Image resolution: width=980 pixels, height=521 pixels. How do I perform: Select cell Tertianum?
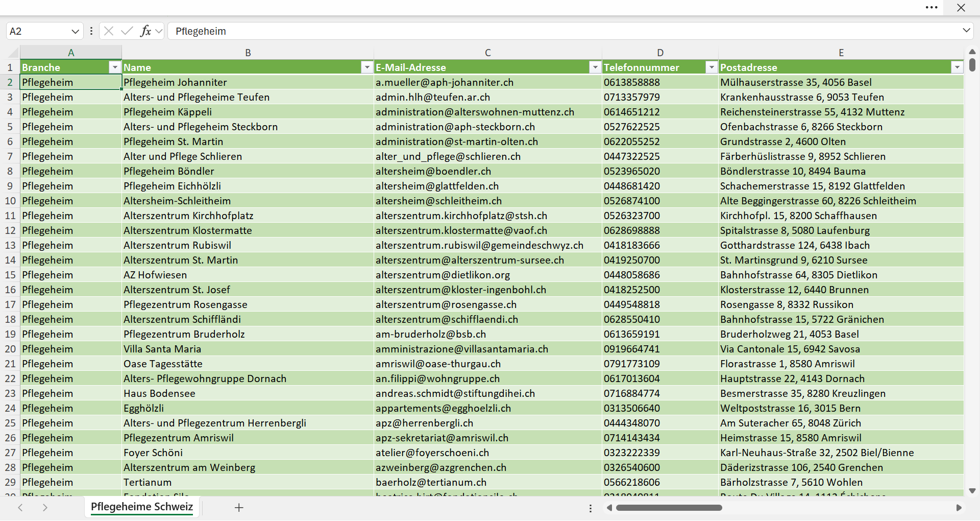pos(248,482)
